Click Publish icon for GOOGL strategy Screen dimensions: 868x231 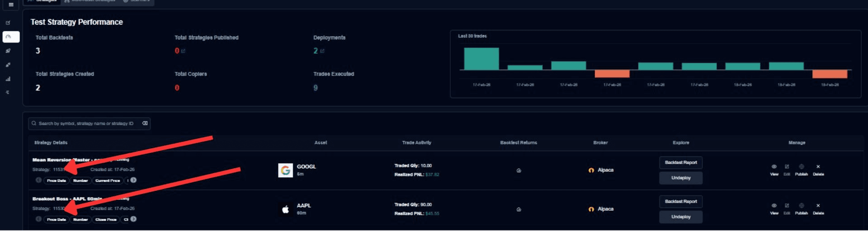[x=801, y=167]
